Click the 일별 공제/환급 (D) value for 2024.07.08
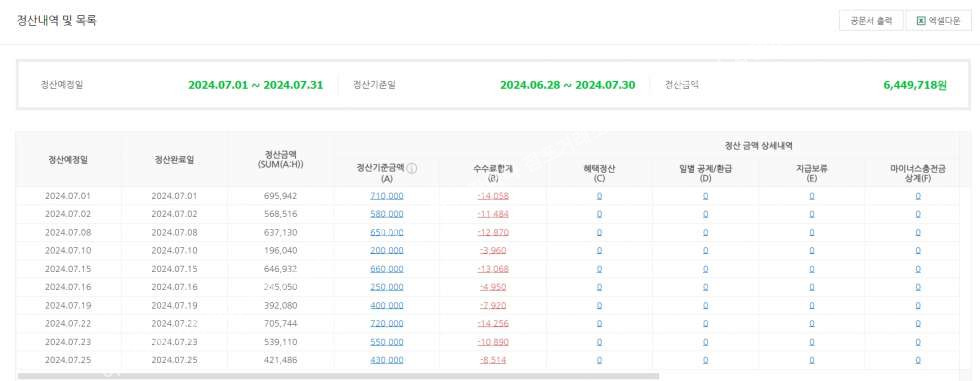The width and height of the screenshot is (980, 381). (x=705, y=232)
